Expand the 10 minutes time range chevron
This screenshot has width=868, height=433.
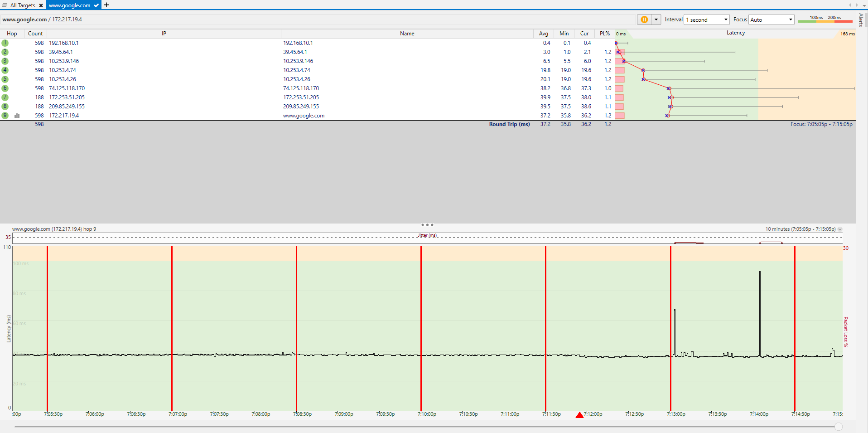pyautogui.click(x=840, y=229)
